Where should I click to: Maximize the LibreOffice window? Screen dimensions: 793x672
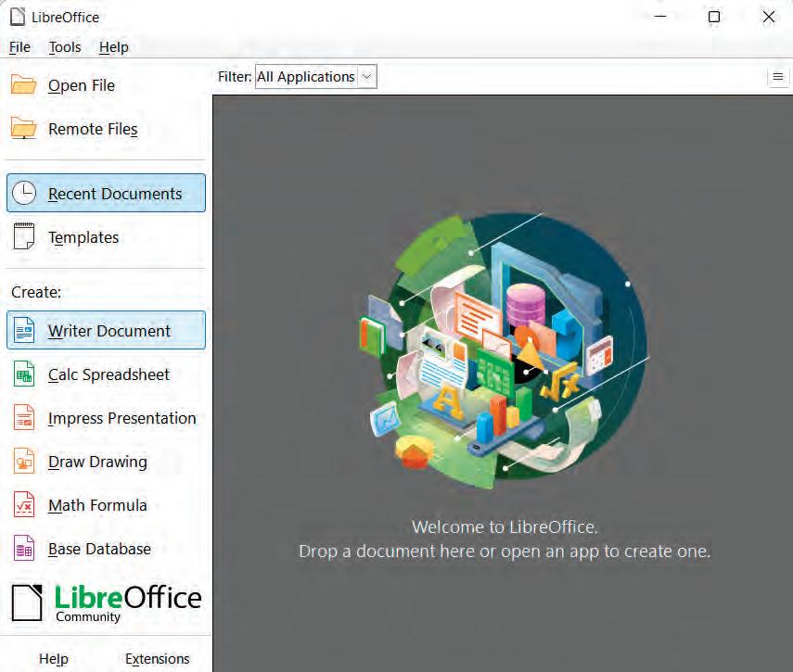714,17
